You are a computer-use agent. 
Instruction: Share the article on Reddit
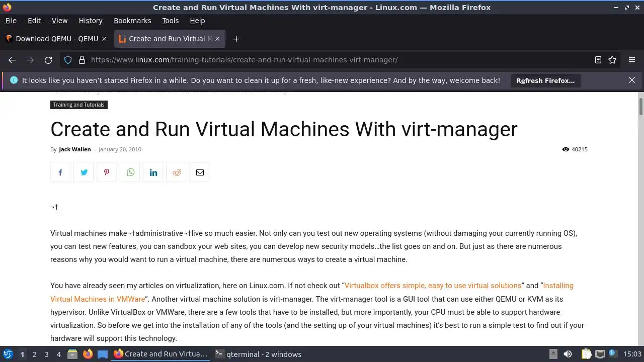[177, 172]
